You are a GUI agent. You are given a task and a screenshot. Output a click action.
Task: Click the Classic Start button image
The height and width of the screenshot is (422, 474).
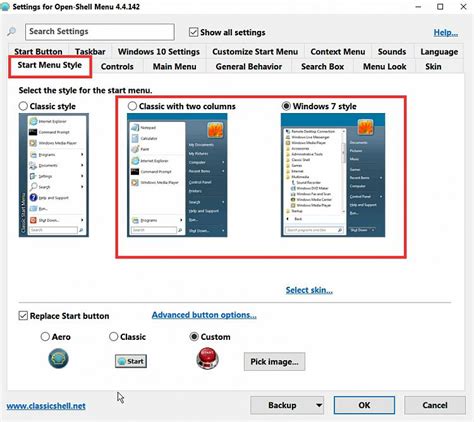pyautogui.click(x=131, y=361)
